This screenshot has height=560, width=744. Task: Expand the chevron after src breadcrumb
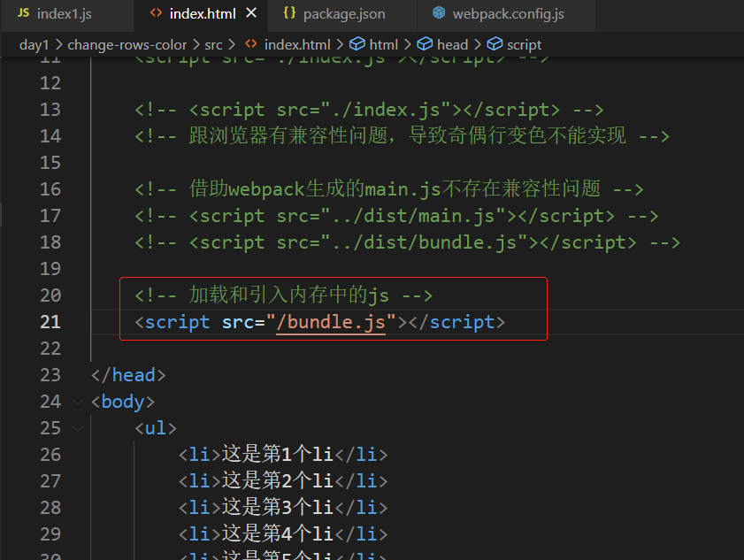pos(232,44)
